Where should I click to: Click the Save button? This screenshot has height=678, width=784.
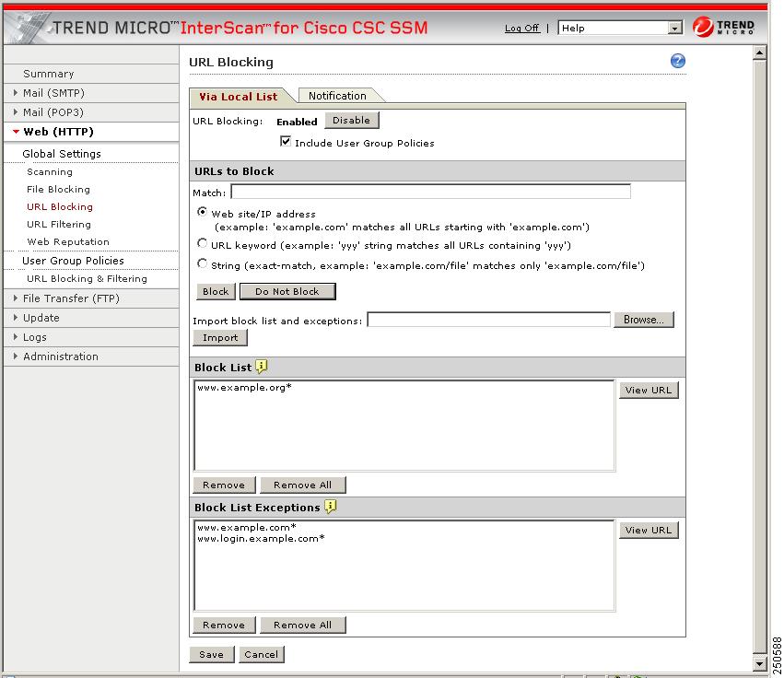click(x=212, y=654)
